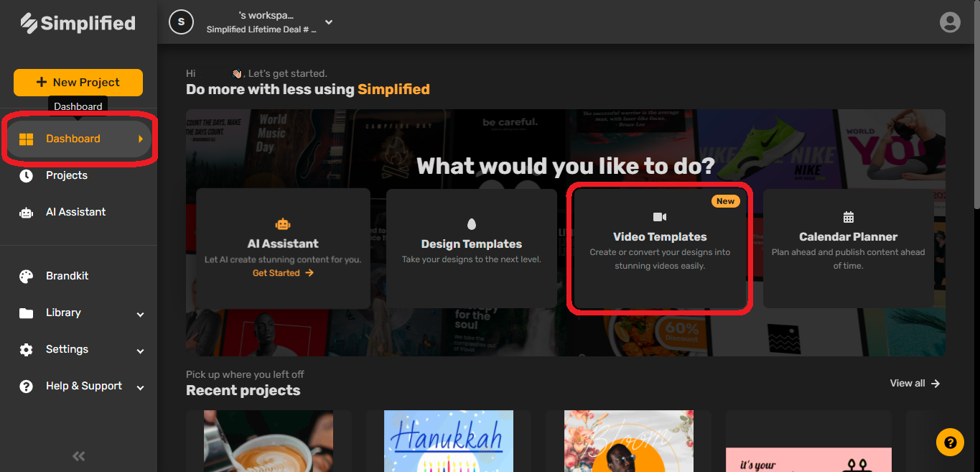Viewport: 980px width, 472px height.
Task: Click the yellow floating help button
Action: click(950, 442)
